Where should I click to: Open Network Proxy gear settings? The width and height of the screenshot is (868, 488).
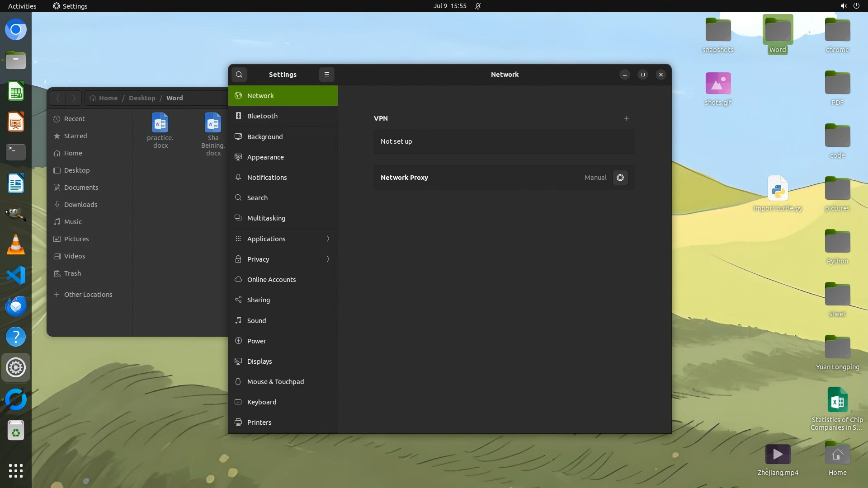620,178
